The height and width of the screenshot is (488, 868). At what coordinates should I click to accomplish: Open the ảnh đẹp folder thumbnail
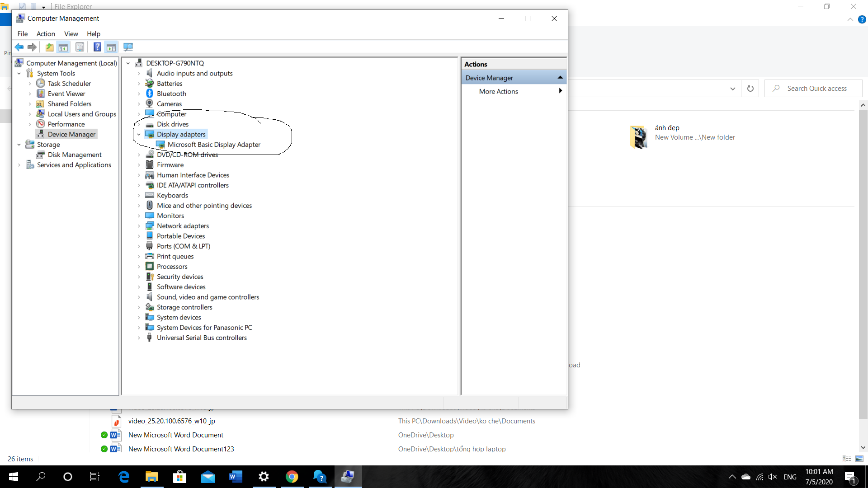coord(639,137)
